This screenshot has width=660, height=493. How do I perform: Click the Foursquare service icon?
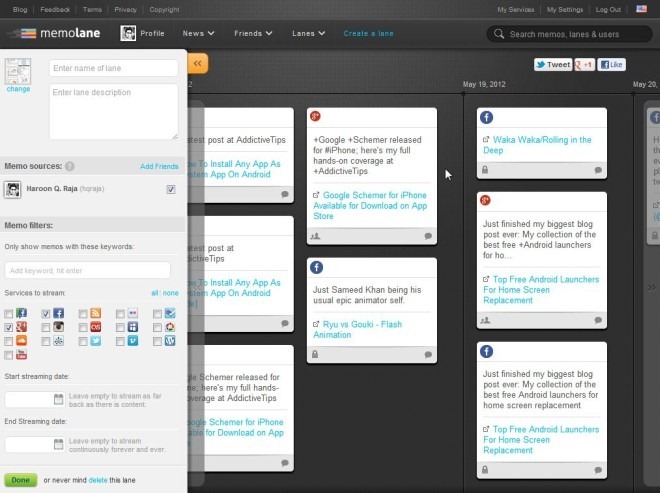[x=170, y=313]
